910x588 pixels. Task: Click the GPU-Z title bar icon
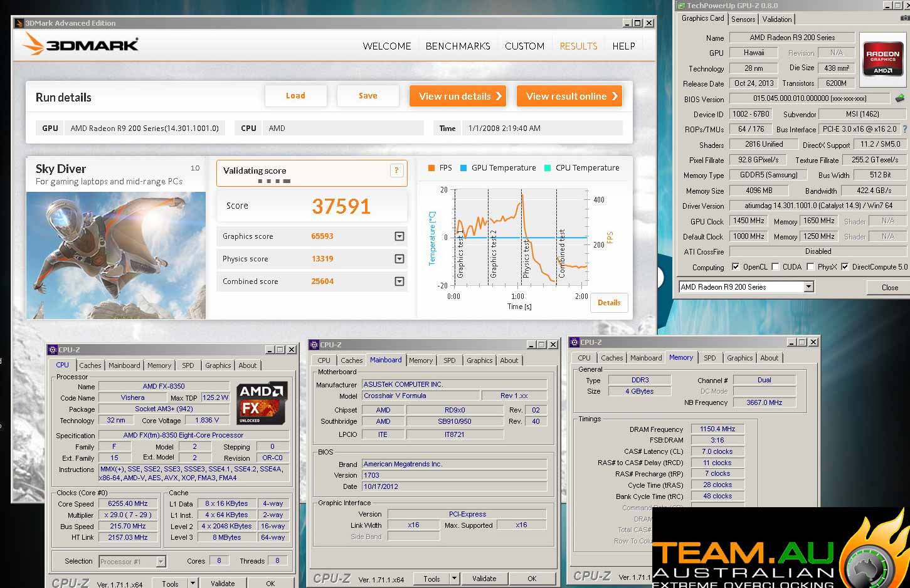[x=680, y=5]
